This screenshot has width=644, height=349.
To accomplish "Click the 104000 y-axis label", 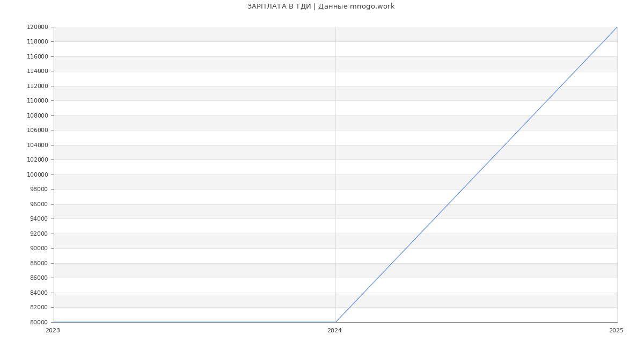I will [x=37, y=145].
